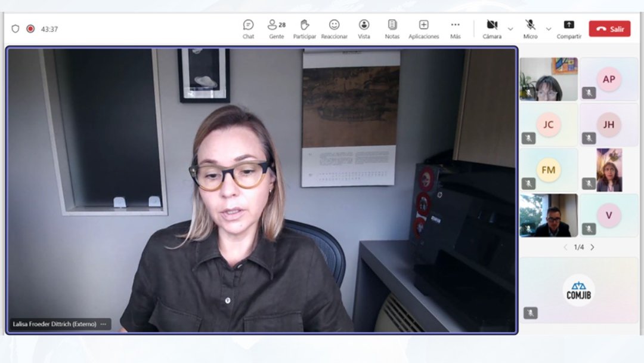The width and height of the screenshot is (644, 363).
Task: Select the COMJIB participant tile
Action: tap(578, 290)
